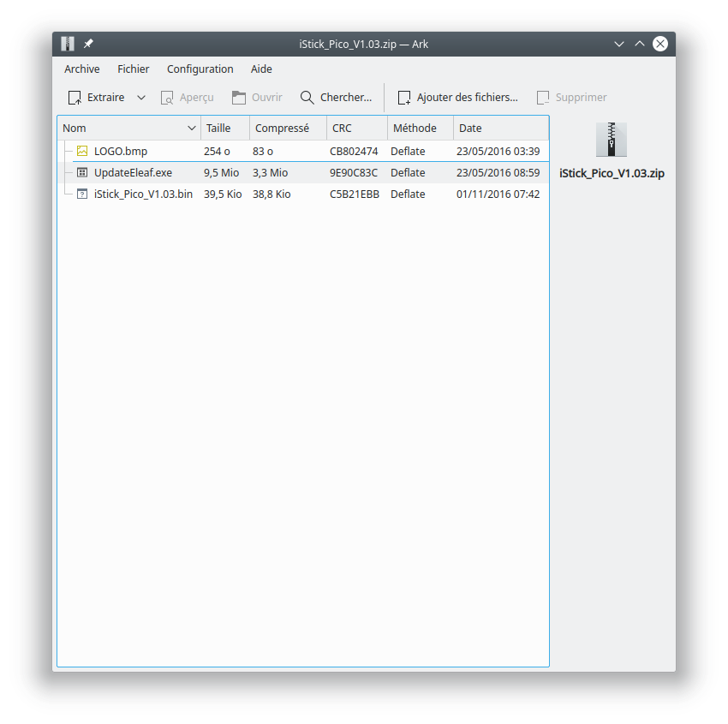The width and height of the screenshot is (728, 724).
Task: Click the CRC value CB802474
Action: point(354,152)
